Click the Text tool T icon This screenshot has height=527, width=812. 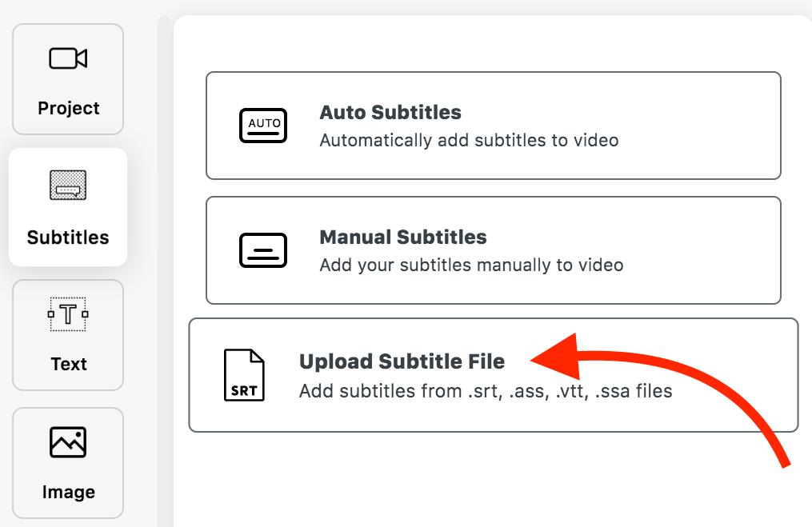pyautogui.click(x=68, y=313)
